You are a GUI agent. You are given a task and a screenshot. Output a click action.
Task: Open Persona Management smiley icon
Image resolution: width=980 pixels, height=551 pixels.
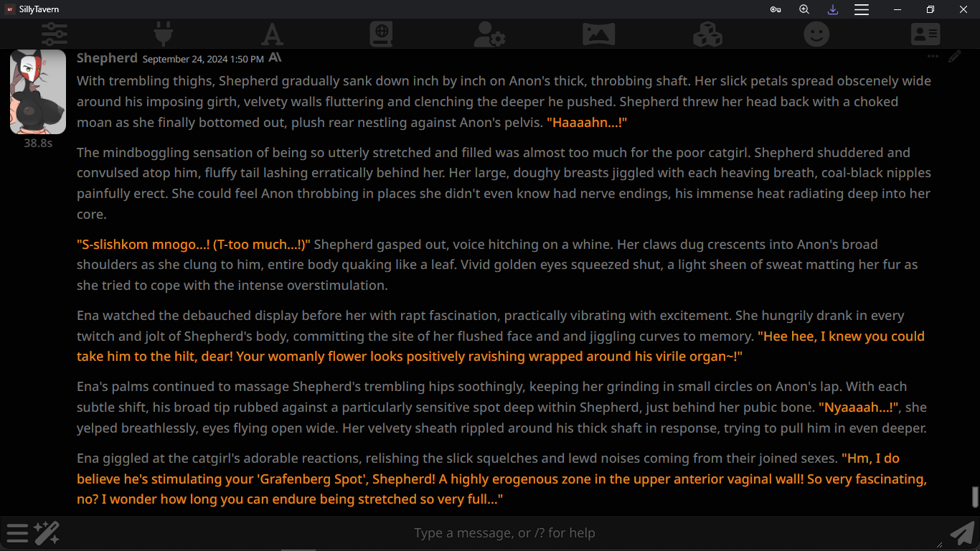[x=816, y=34]
